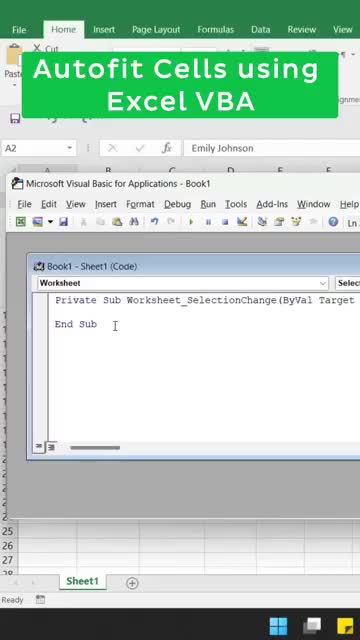Open the Properties Window icon
This screenshot has width=360, height=640.
[279, 222]
